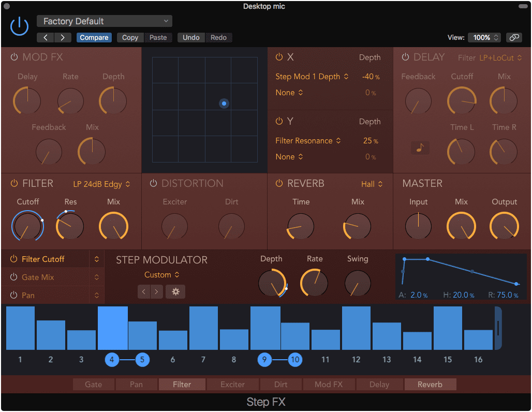Click the note icon to sync delay time
Image resolution: width=532 pixels, height=412 pixels.
pos(420,148)
